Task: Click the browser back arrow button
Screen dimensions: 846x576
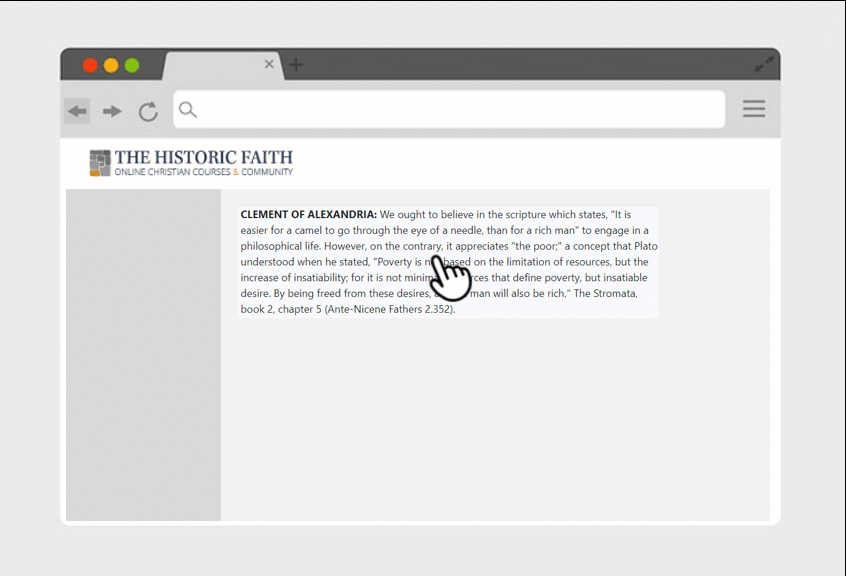Action: 77,111
